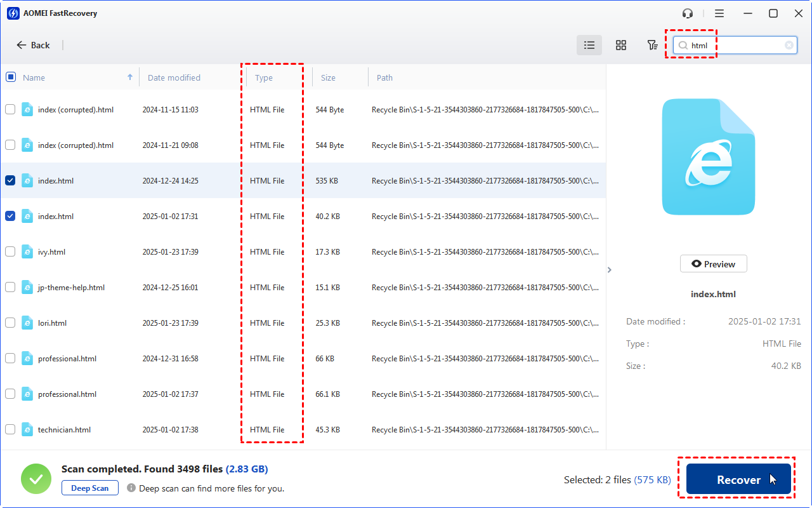Switch to grid thumbnail view icon
Screen dimensions: 812x508
pos(621,45)
